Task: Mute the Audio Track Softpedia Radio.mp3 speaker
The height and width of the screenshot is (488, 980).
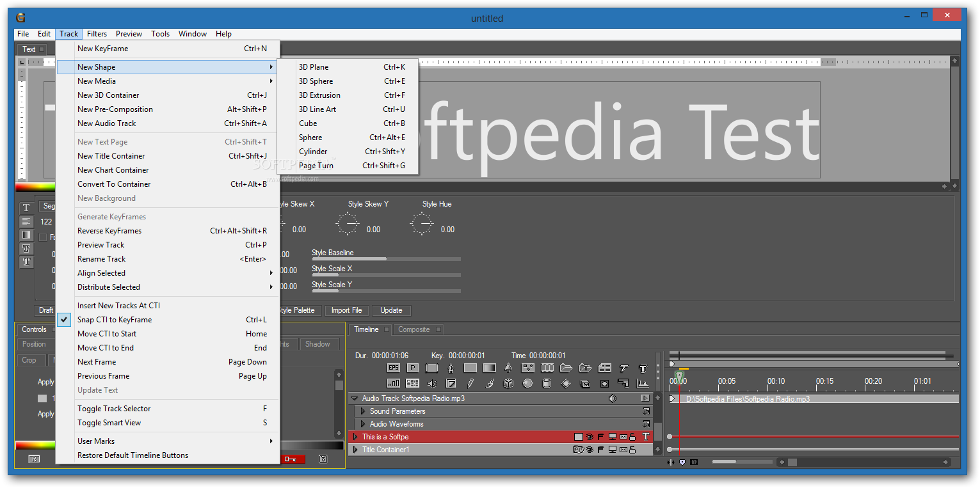Action: coord(613,398)
